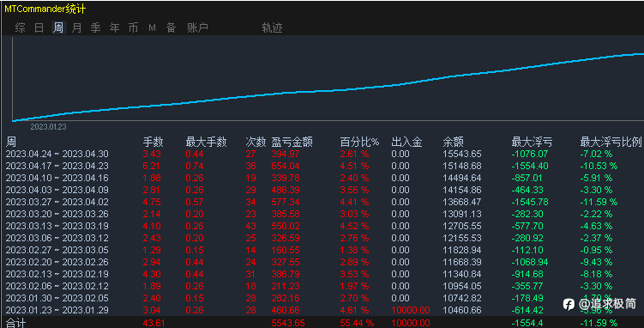Screen dimensions: 644x328
Task: Click balance value 15543.65
Action: pos(462,155)
